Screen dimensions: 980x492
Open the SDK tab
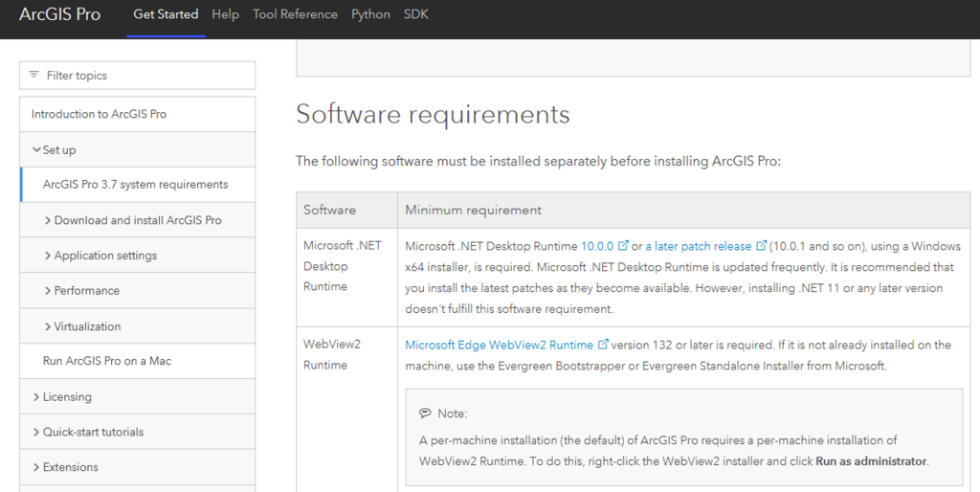415,14
